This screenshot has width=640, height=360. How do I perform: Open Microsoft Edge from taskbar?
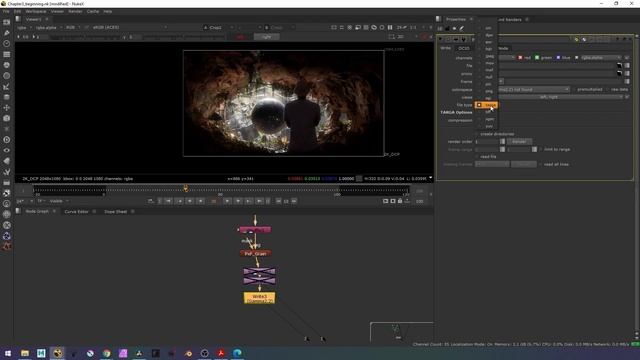point(237,353)
